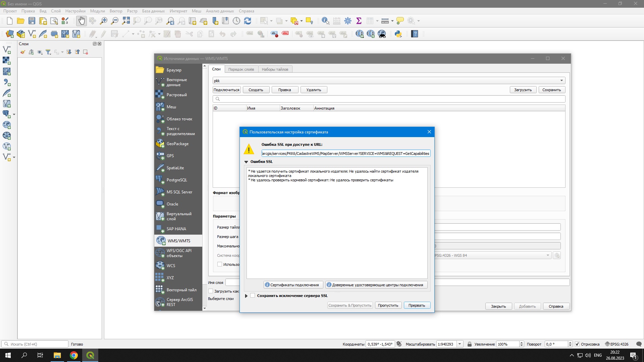
Task: Click the Сертификаты подключения button
Action: [293, 285]
